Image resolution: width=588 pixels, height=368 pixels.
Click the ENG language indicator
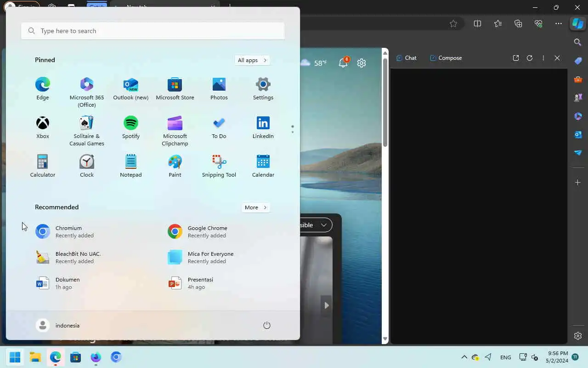pyautogui.click(x=506, y=357)
